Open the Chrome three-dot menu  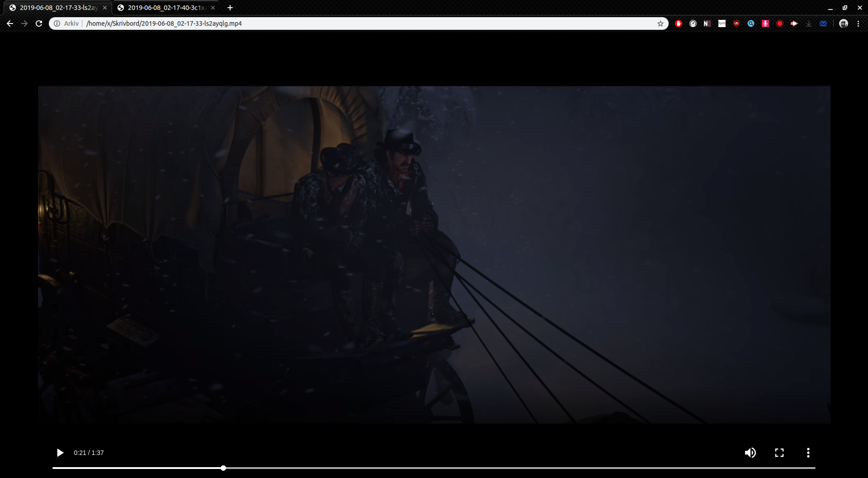pos(858,23)
